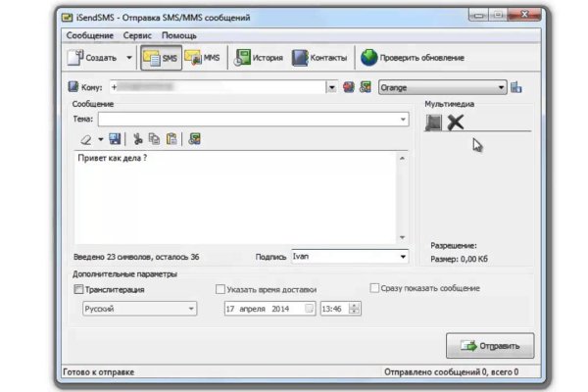The width and height of the screenshot is (588, 392).
Task: Remove multimedia with the black X icon
Action: (456, 122)
